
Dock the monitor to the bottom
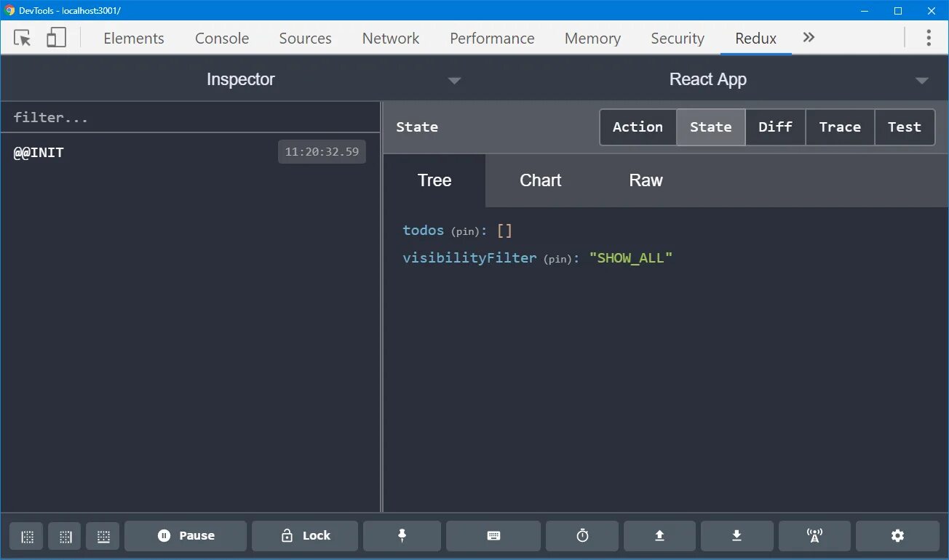click(x=103, y=537)
